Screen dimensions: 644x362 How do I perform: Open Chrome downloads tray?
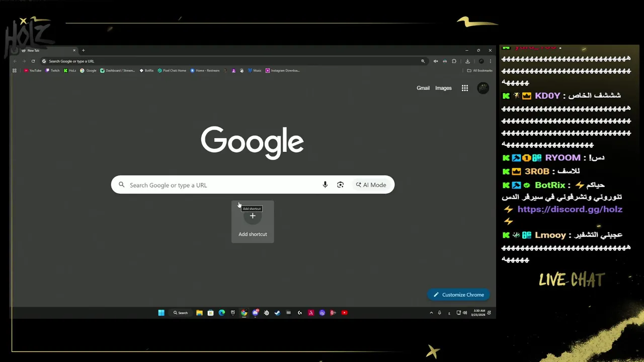pyautogui.click(x=467, y=61)
